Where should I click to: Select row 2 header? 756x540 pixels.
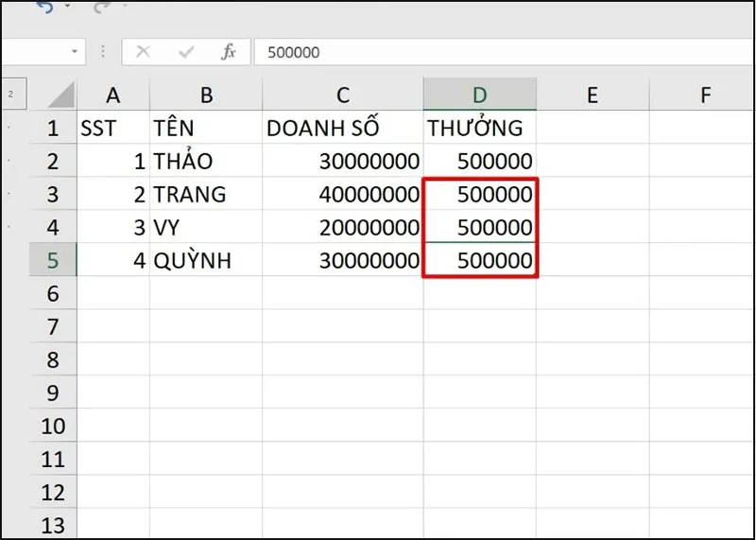pos(53,161)
